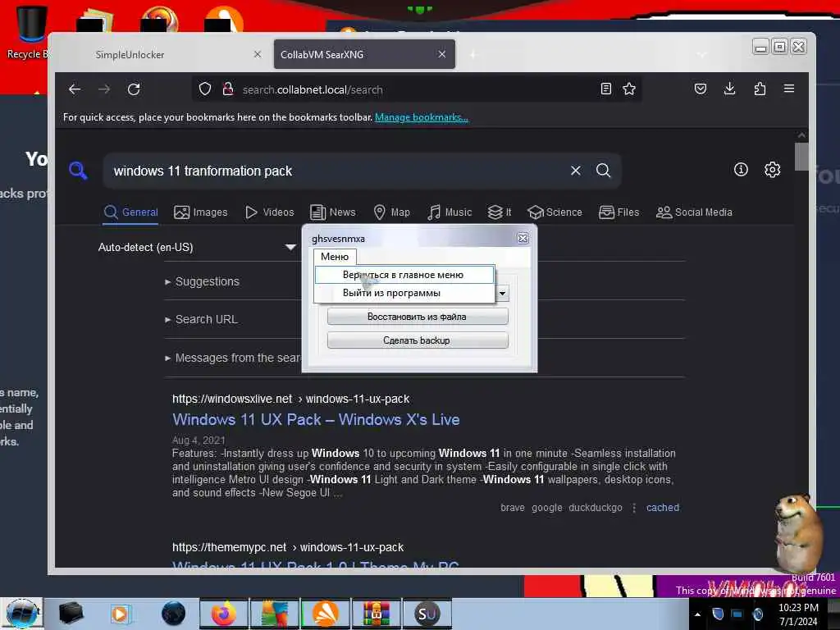The image size is (840, 630).
Task: Open the globe taskbar icon
Action: coord(173,614)
